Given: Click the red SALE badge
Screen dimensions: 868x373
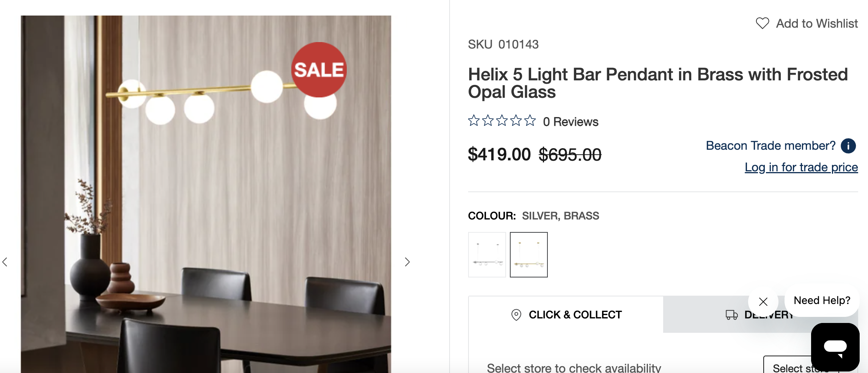Looking at the screenshot, I should tap(319, 70).
